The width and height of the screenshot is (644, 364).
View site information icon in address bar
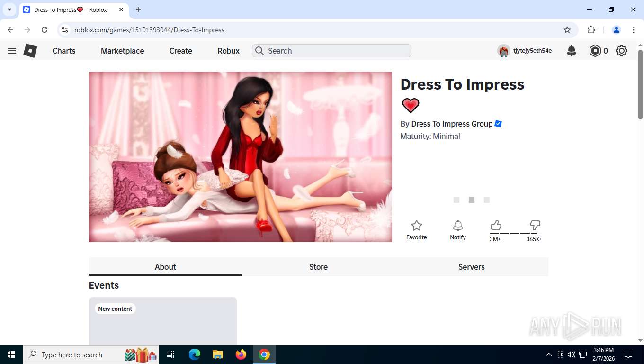(65, 30)
